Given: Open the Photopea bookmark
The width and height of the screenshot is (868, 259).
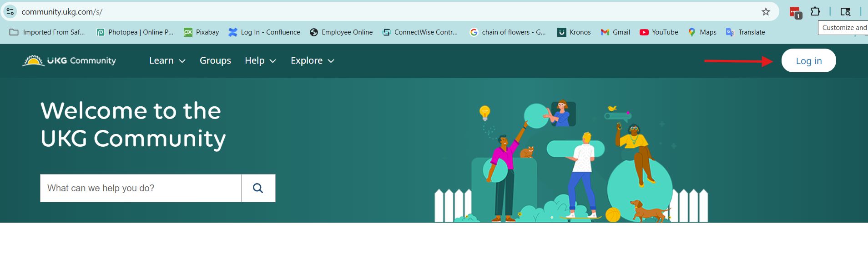Looking at the screenshot, I should (x=135, y=32).
